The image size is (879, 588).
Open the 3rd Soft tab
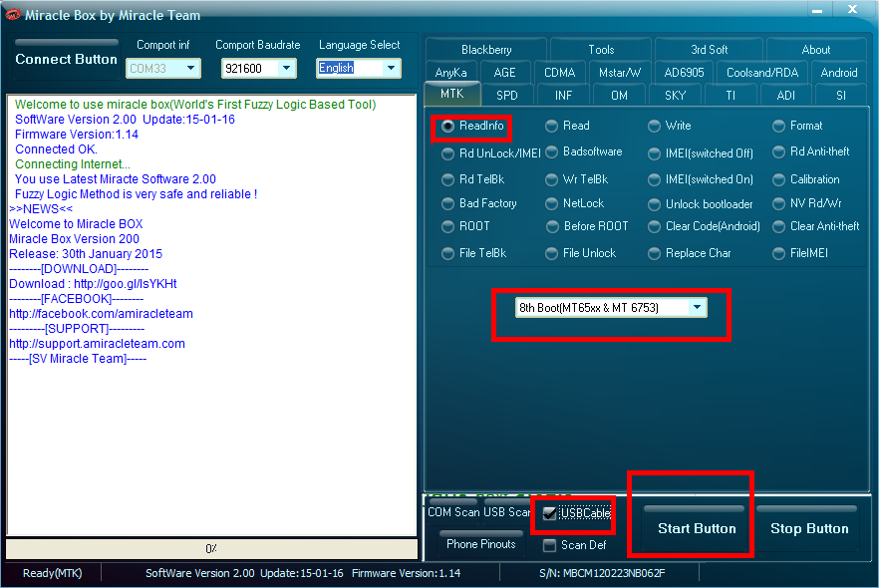click(709, 50)
